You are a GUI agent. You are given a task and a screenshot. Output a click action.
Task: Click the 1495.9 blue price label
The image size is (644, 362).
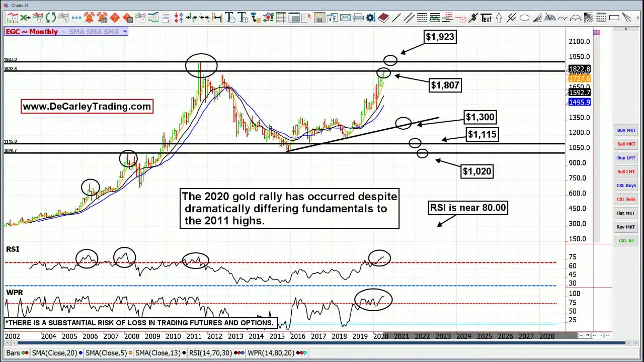pos(579,102)
